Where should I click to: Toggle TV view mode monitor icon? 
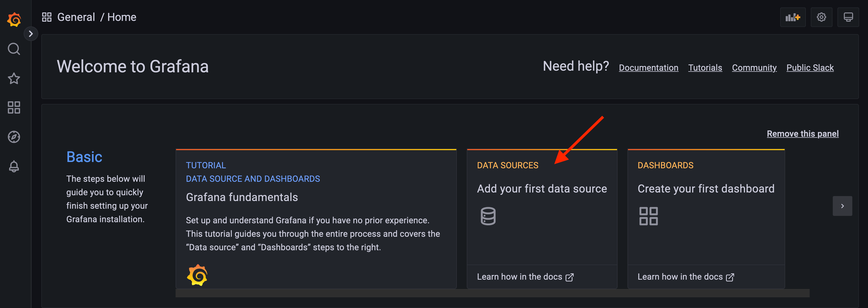(x=848, y=17)
